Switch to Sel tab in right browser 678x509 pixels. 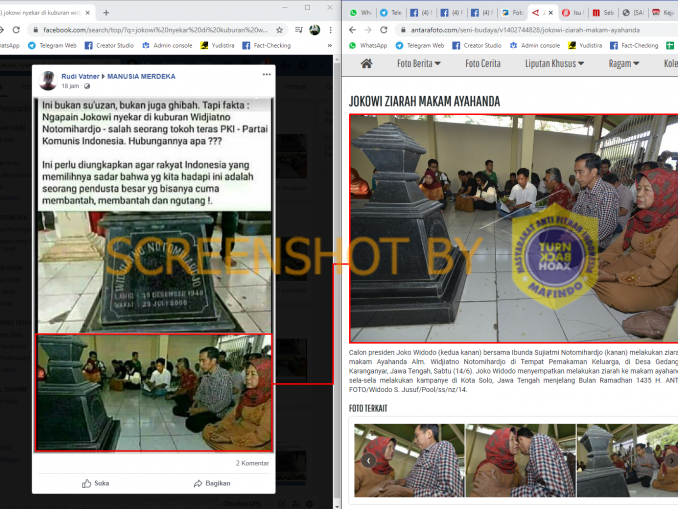pyautogui.click(x=603, y=13)
